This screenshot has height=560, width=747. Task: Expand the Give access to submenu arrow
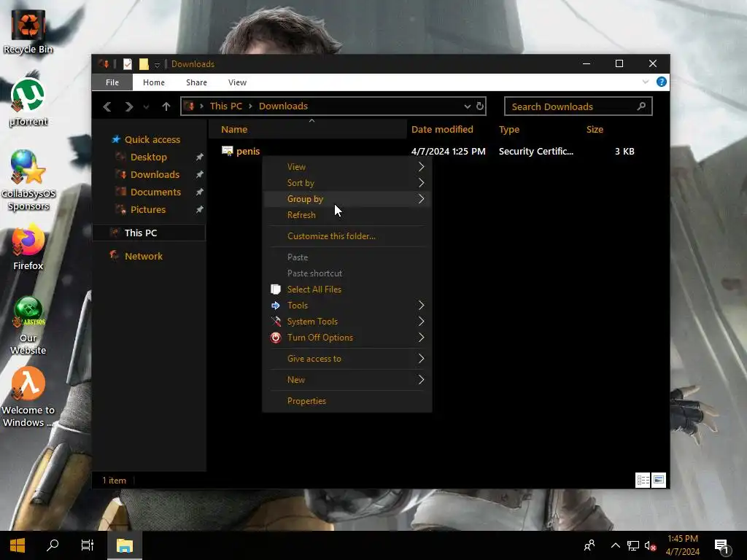421,359
